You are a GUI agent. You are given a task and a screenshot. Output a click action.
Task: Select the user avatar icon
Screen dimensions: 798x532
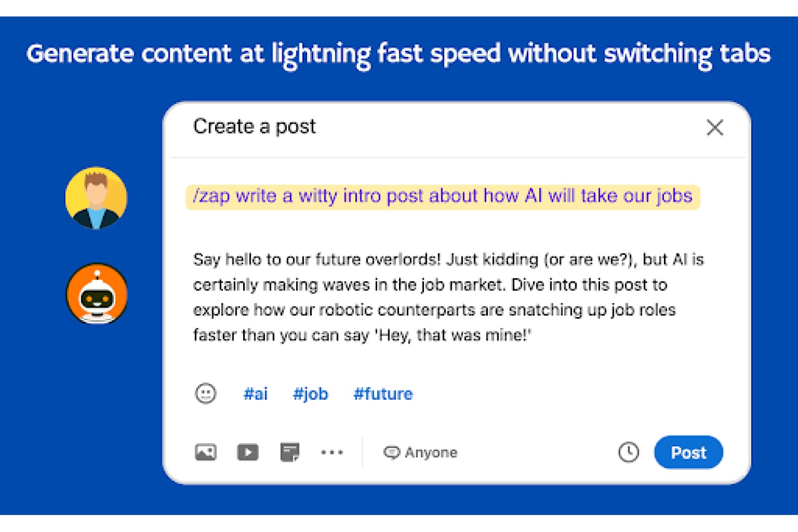tap(96, 198)
